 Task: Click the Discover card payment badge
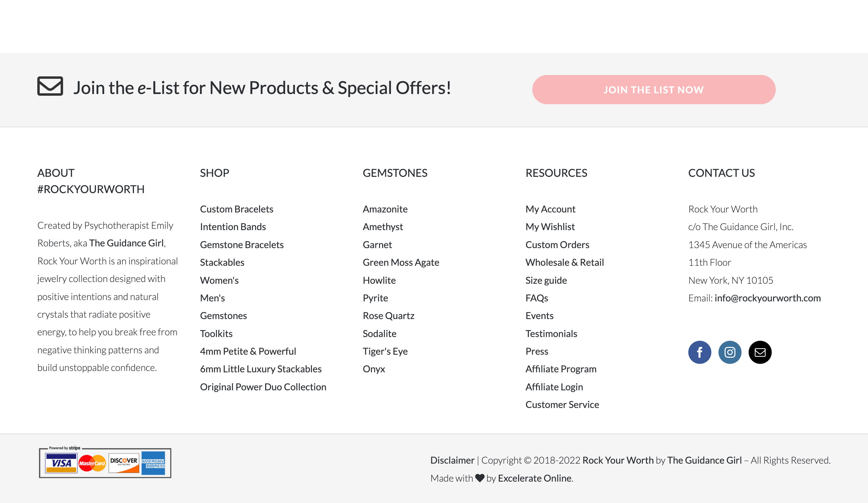pyautogui.click(x=124, y=463)
